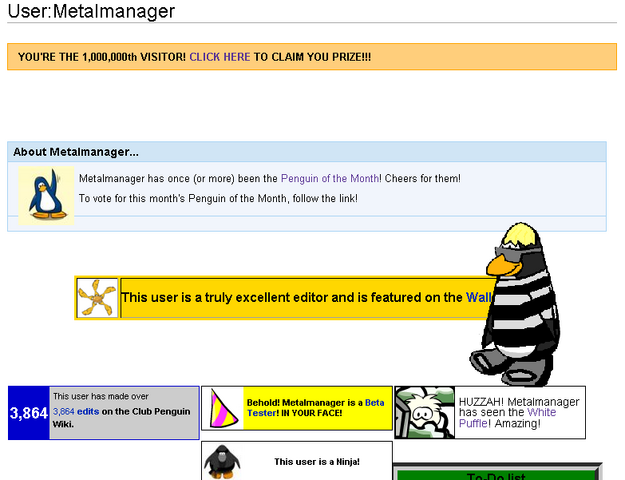Screen dimensions: 625x480
Task: Click the 'This user is a Ninja!' text
Action: (317, 462)
